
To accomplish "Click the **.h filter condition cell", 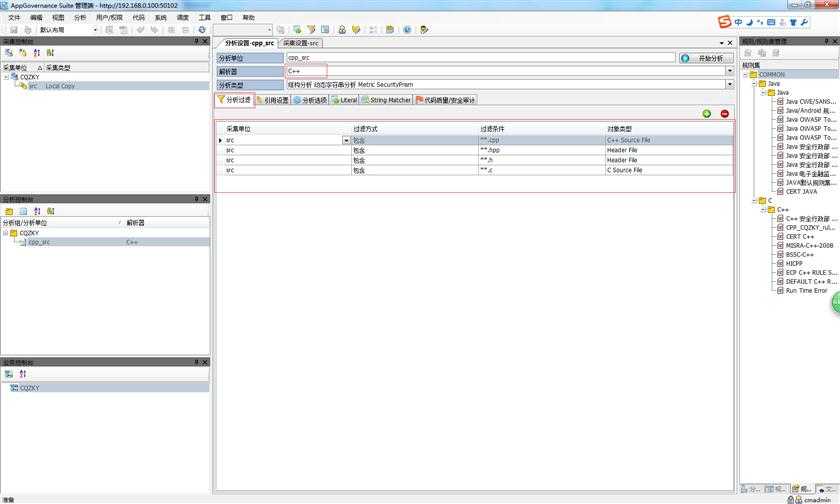I will click(x=541, y=160).
